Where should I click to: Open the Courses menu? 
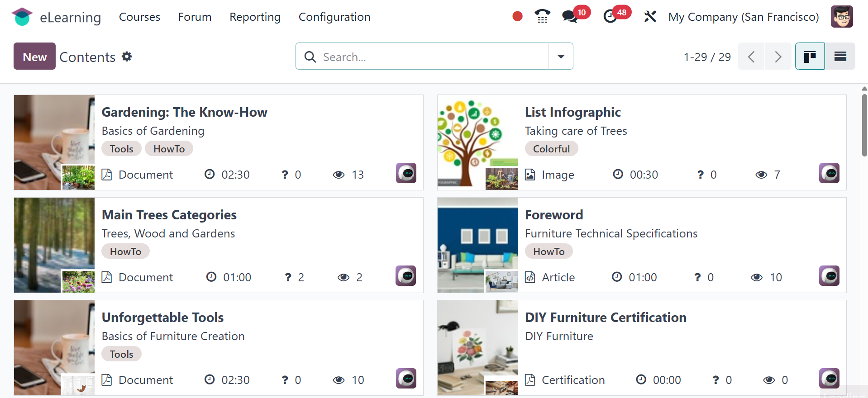(139, 17)
